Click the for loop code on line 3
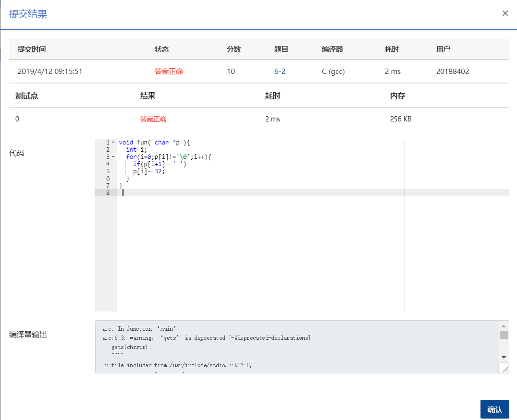Image resolution: width=517 pixels, height=420 pixels. [x=169, y=157]
